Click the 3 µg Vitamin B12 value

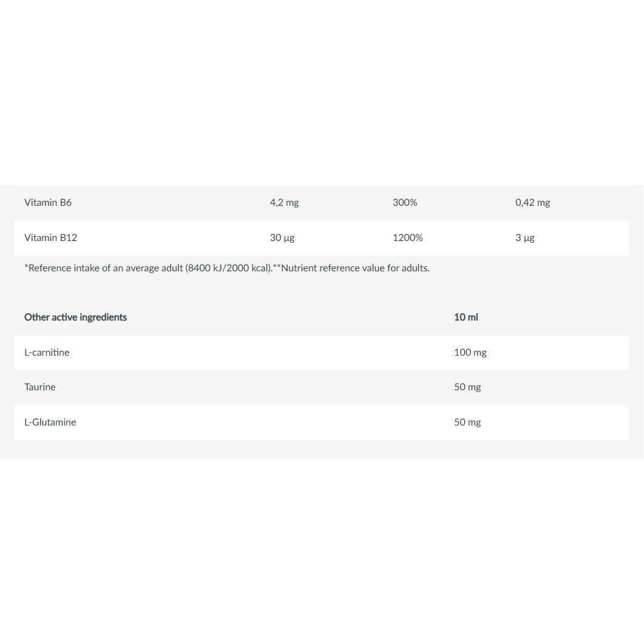click(x=525, y=238)
